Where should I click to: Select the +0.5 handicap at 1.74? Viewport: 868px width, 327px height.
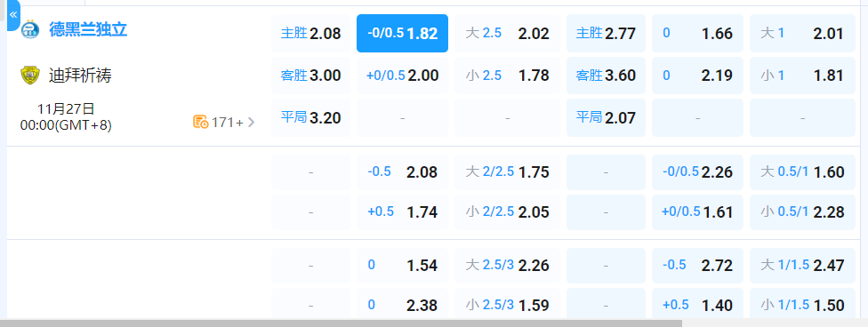pyautogui.click(x=403, y=211)
